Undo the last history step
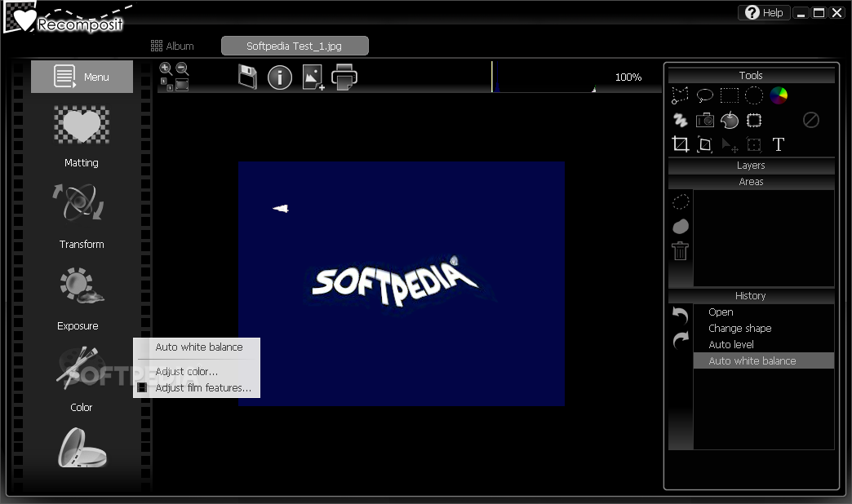This screenshot has width=852, height=504. coord(681,316)
